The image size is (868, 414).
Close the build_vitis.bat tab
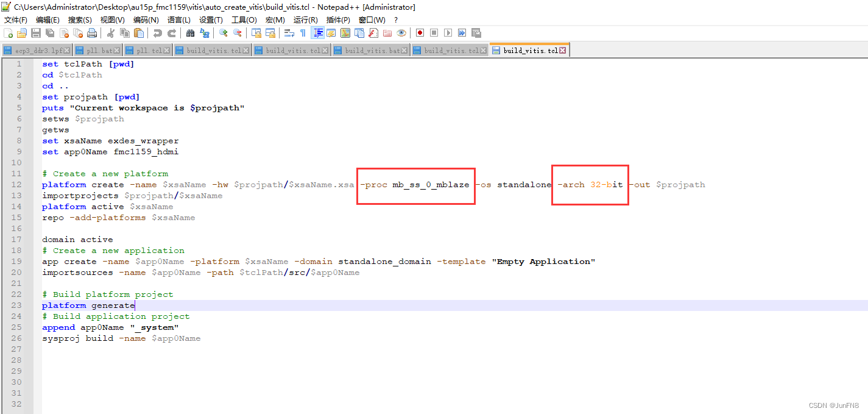point(404,51)
